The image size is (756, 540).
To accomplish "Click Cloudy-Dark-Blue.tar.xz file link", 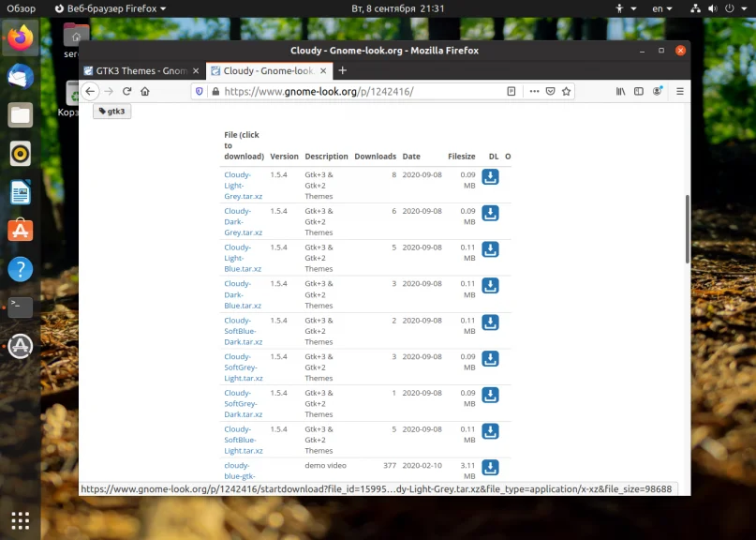I will click(x=243, y=294).
